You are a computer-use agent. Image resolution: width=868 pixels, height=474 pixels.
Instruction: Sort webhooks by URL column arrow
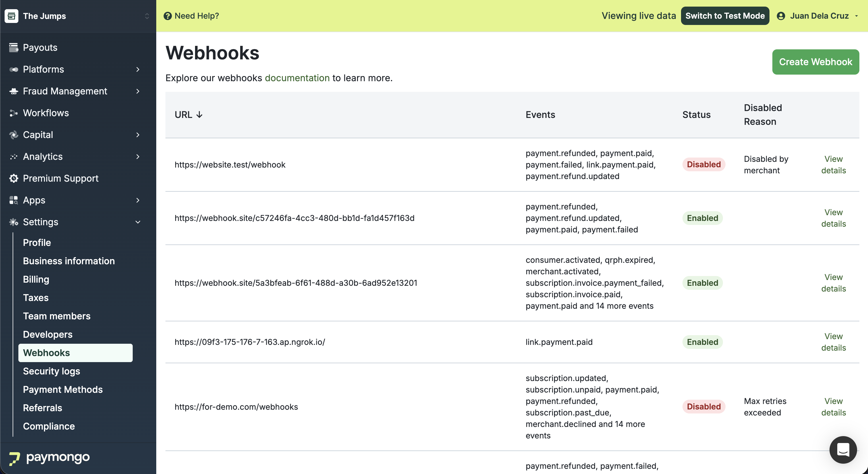(x=199, y=115)
